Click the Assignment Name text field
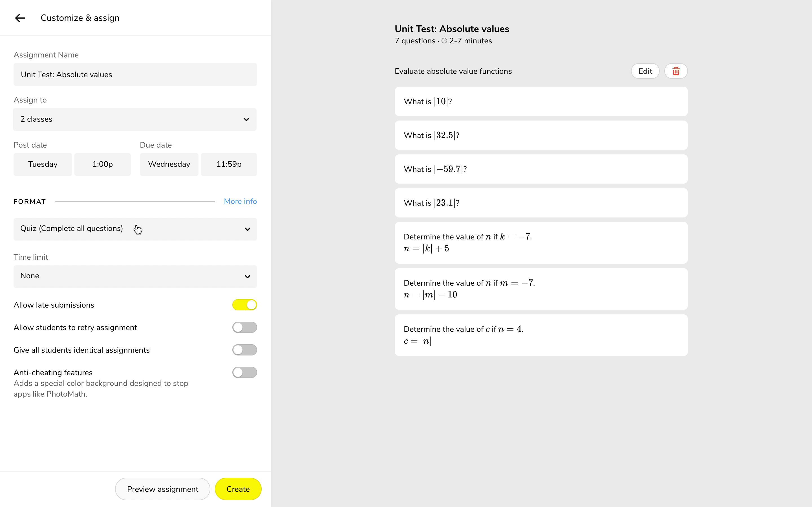The height and width of the screenshot is (507, 812). click(x=135, y=74)
